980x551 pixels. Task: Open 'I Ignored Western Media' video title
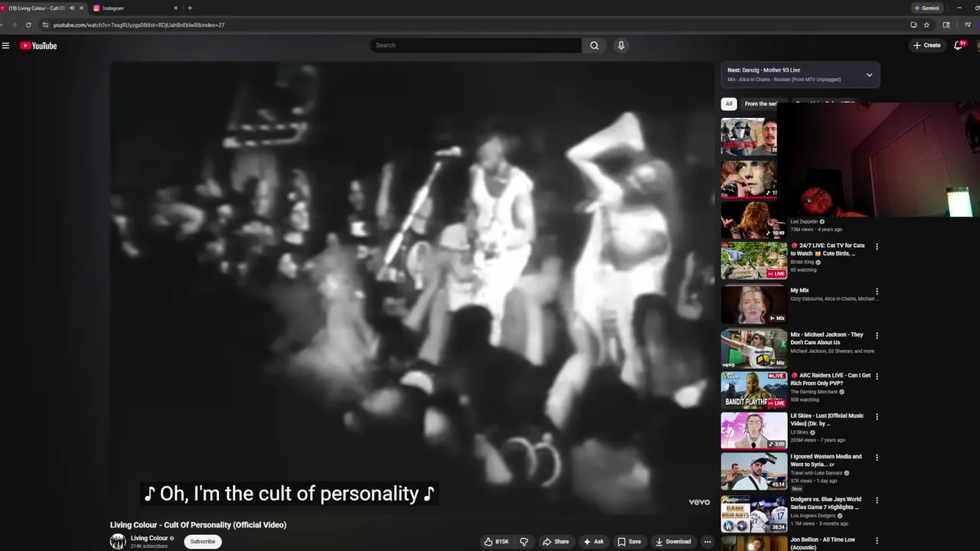(826, 461)
